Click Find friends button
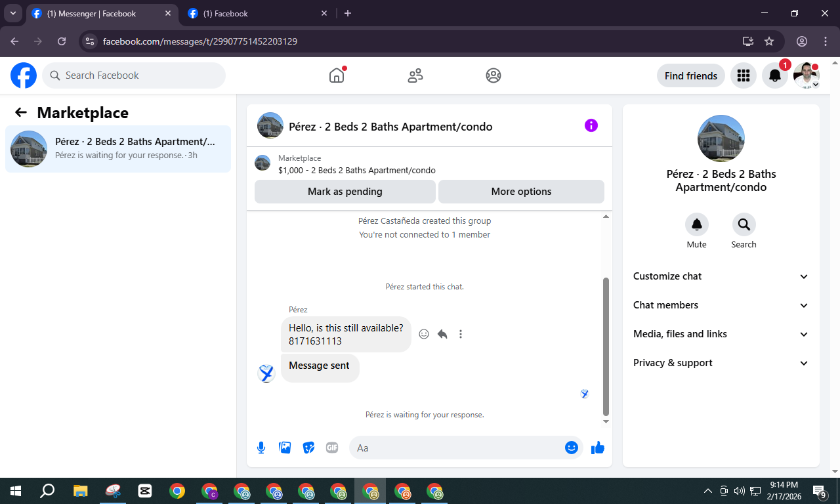 pos(691,75)
